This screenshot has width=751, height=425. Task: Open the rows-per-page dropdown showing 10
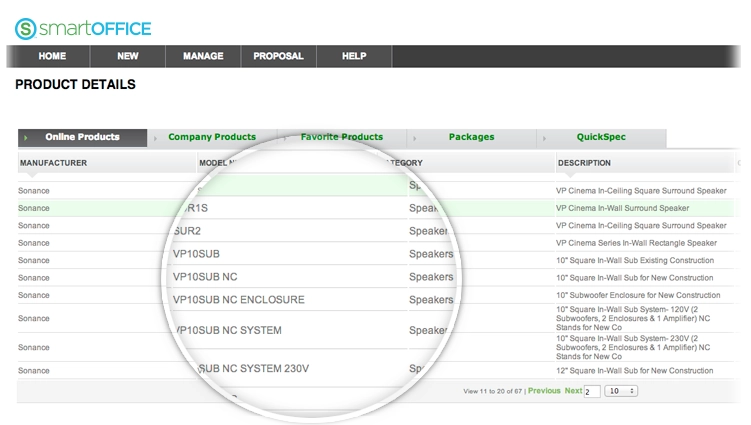[621, 391]
